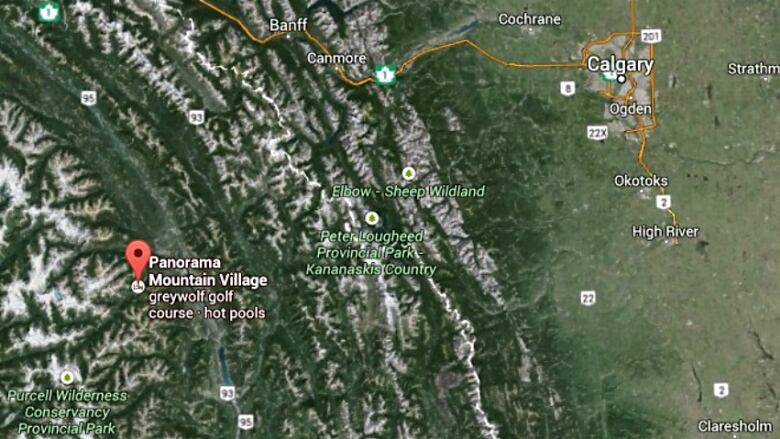Click the green Highway 1 shield near Canmore
780x439 pixels.
pyautogui.click(x=385, y=76)
